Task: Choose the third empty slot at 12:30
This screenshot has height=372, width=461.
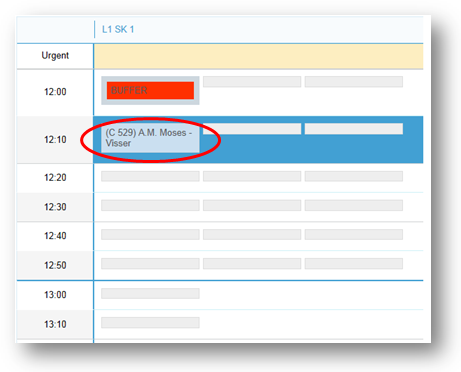Action: [x=354, y=205]
